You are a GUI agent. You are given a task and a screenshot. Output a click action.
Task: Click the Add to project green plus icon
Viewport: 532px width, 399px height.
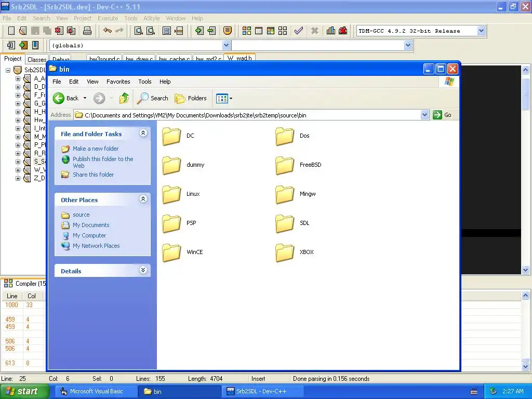[x=199, y=31]
